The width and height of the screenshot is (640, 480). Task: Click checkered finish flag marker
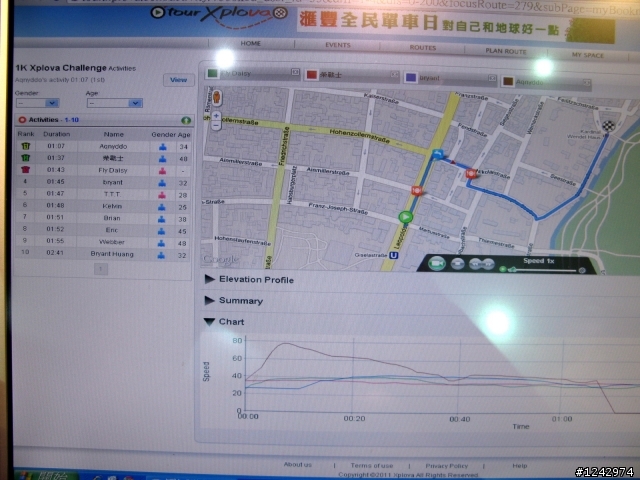(x=609, y=126)
